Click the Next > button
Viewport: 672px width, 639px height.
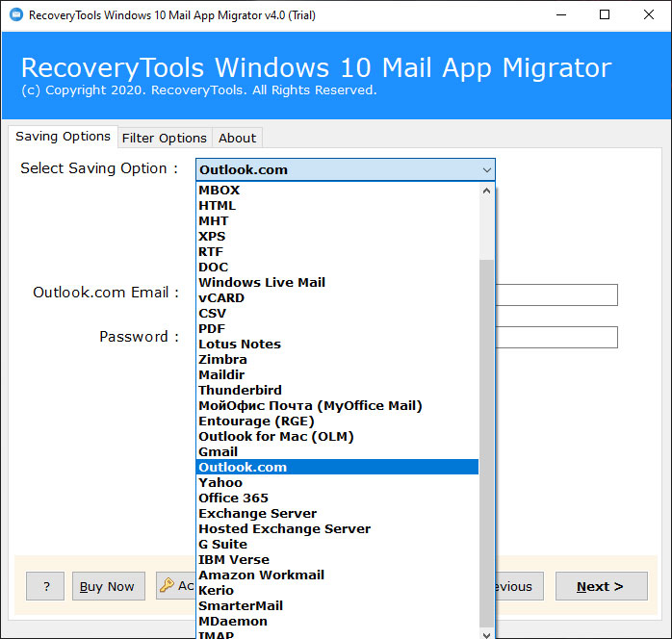pos(602,586)
